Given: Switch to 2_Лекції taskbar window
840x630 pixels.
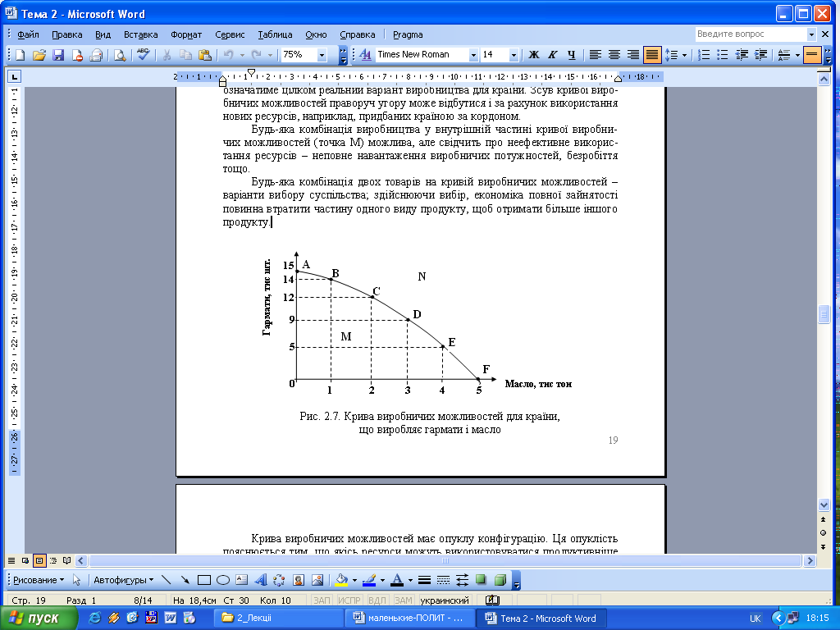Looking at the screenshot, I should click(279, 619).
